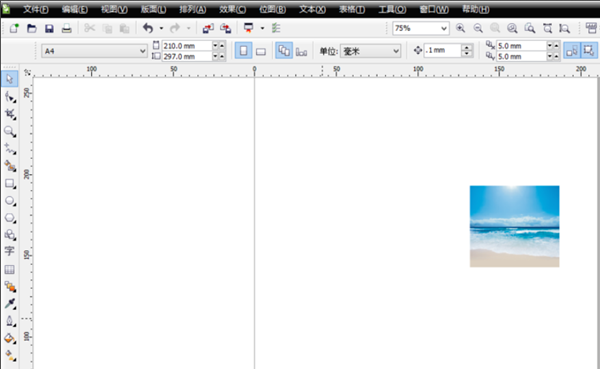
Task: Toggle landscape page orientation
Action: [x=261, y=51]
